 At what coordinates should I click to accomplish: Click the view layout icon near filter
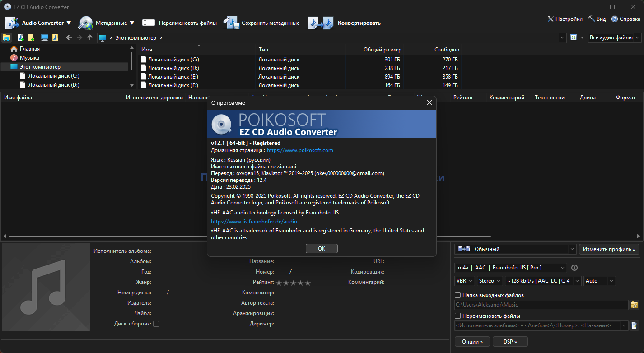point(574,37)
